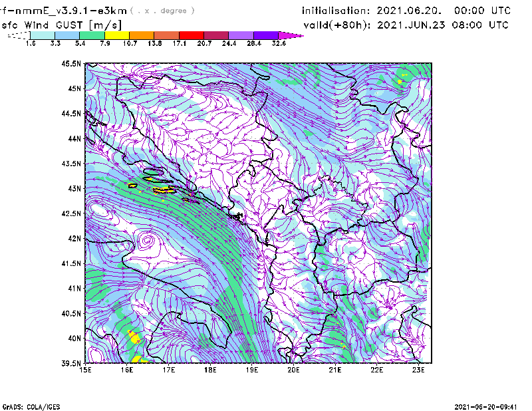Click the initialisation time '00:00 UTC'

(483, 11)
